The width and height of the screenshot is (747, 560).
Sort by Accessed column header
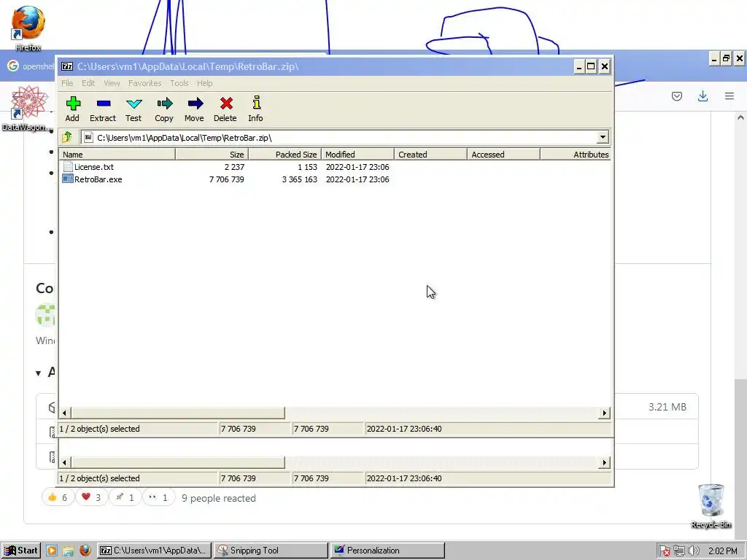[503, 155]
